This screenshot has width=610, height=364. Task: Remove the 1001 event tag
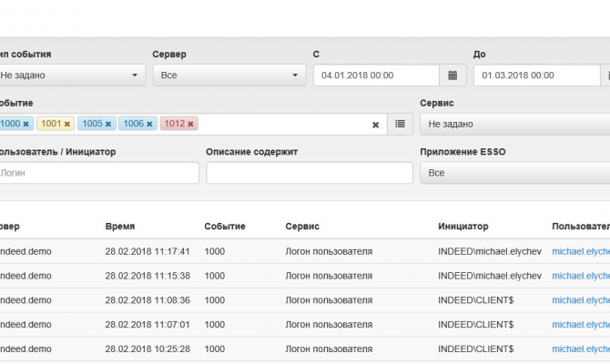(x=66, y=124)
